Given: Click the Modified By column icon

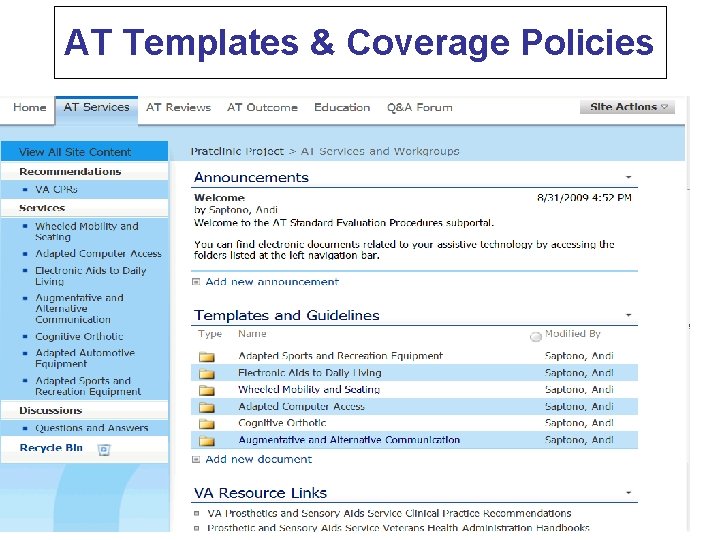Looking at the screenshot, I should (x=535, y=337).
